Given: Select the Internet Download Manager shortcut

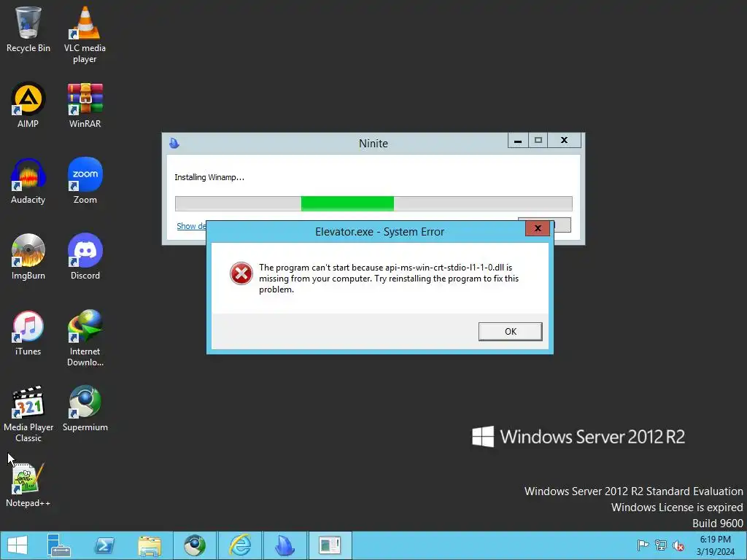Looking at the screenshot, I should coord(85,338).
